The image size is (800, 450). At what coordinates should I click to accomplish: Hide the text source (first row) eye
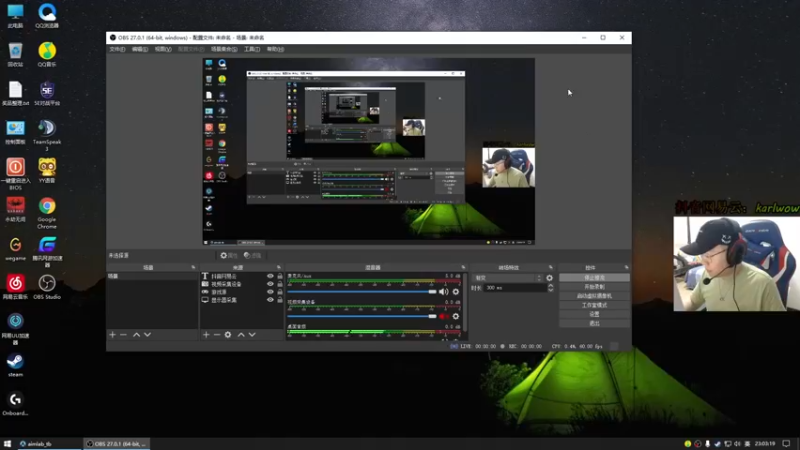click(270, 276)
